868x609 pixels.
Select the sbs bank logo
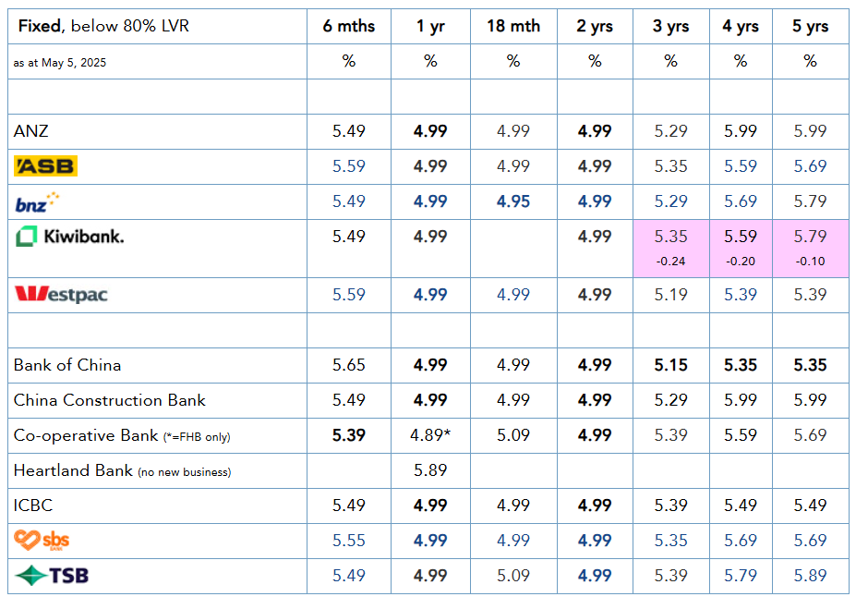[42, 541]
